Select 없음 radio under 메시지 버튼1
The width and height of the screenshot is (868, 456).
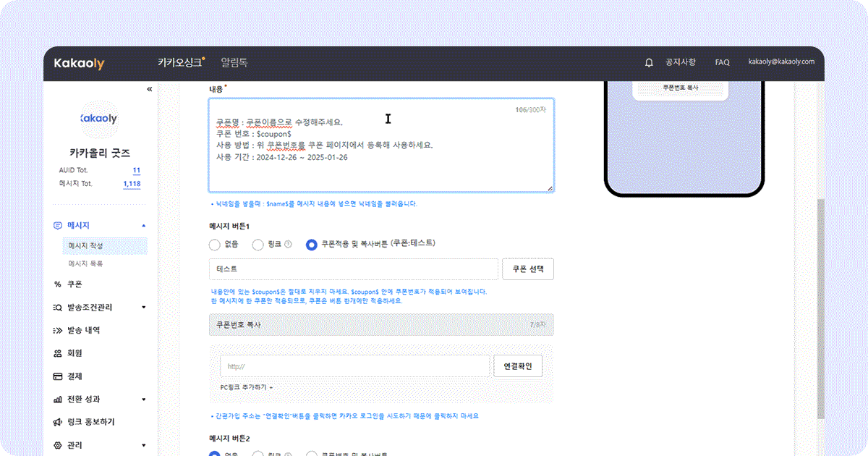(214, 245)
